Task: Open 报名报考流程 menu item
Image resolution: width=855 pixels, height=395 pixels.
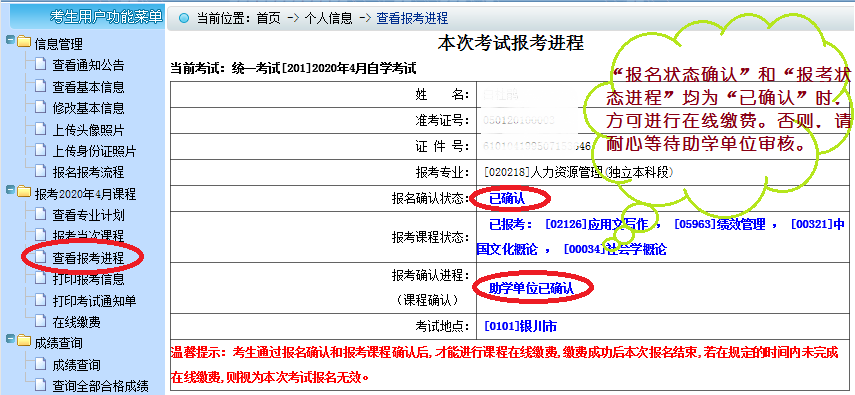Action: [x=88, y=172]
